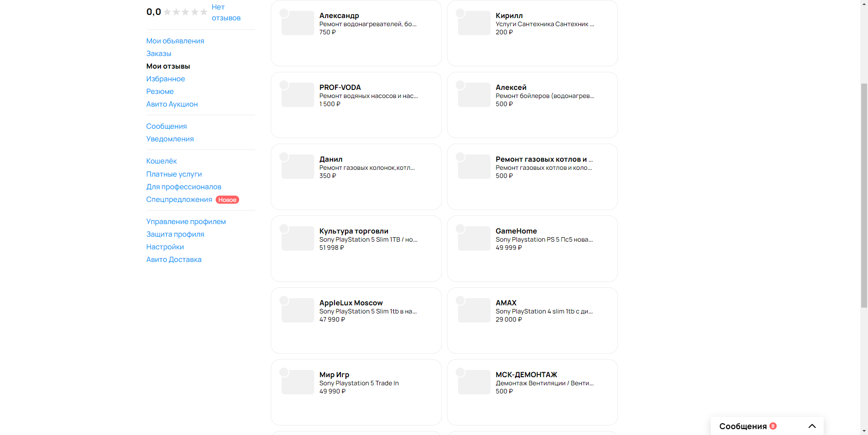Click Ремонт бойлеров listing title
868x435 pixels.
click(545, 96)
